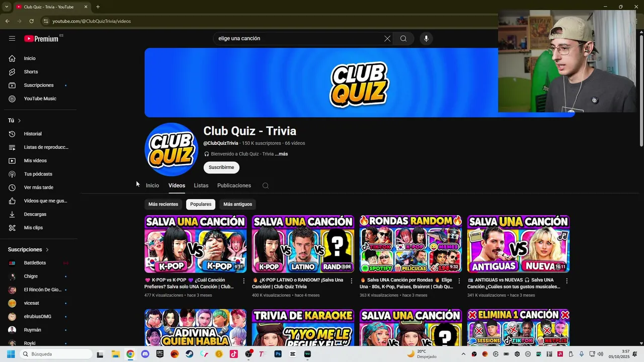Viewport: 644px width, 362px height.
Task: Open options menu for ANTIGUAS vs NUEVAS video
Action: click(x=567, y=281)
